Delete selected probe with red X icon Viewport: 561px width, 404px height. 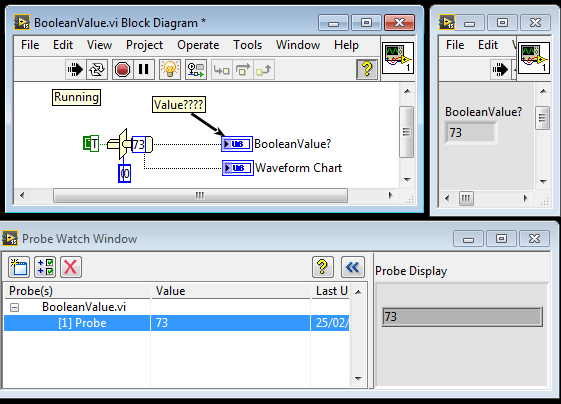tap(71, 267)
